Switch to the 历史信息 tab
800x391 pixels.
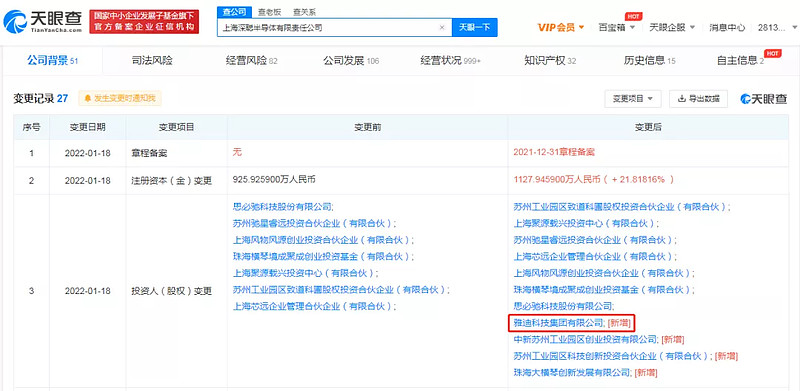point(649,61)
